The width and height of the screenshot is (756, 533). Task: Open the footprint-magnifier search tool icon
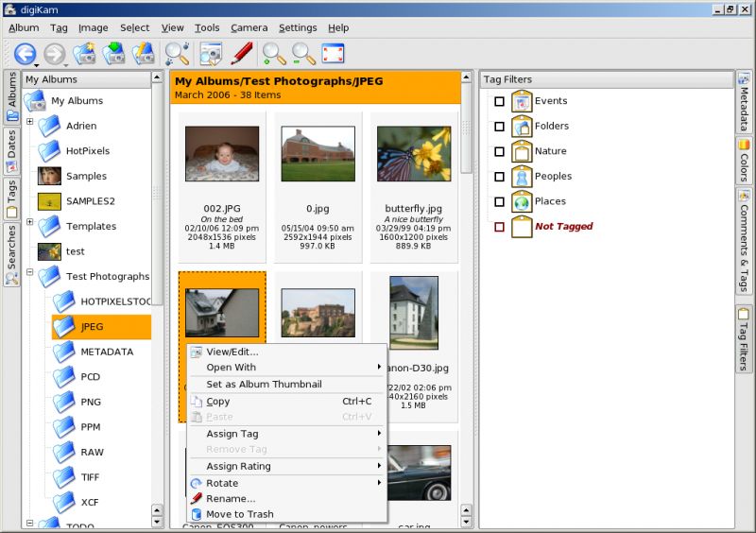(177, 54)
